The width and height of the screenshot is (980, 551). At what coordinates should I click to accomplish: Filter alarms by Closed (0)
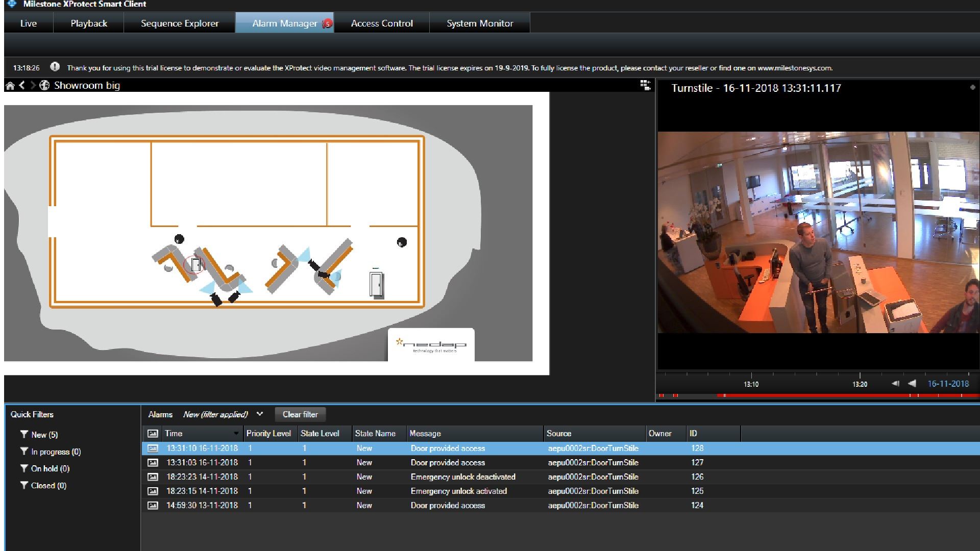click(43, 485)
